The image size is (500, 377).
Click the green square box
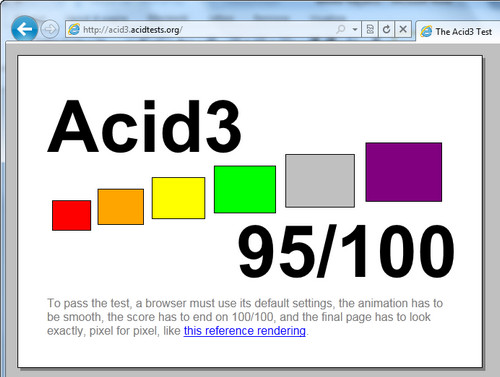coord(245,189)
